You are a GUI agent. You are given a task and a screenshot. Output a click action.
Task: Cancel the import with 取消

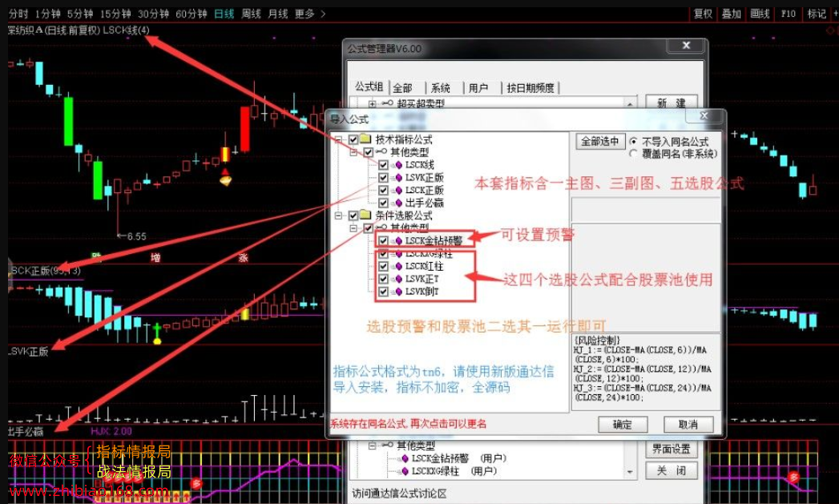pos(688,425)
